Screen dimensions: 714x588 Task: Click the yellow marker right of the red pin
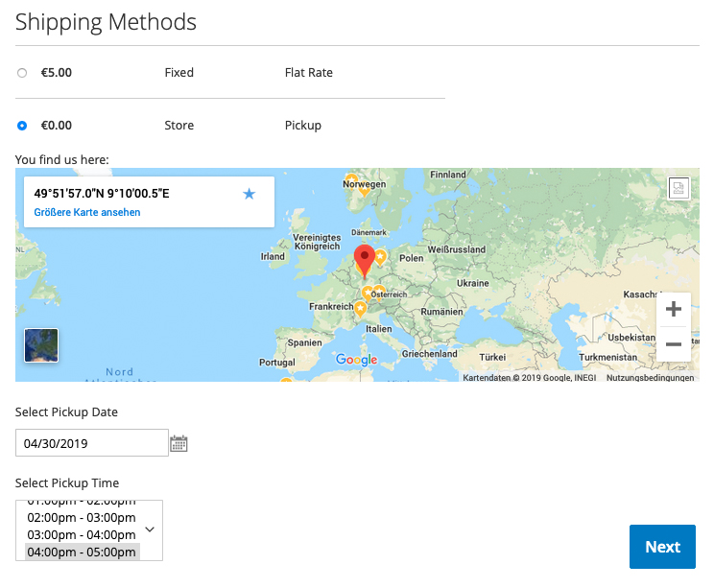click(380, 257)
